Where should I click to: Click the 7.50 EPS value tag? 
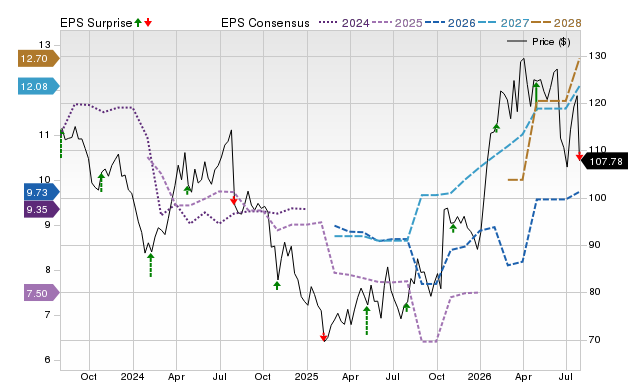point(41,293)
